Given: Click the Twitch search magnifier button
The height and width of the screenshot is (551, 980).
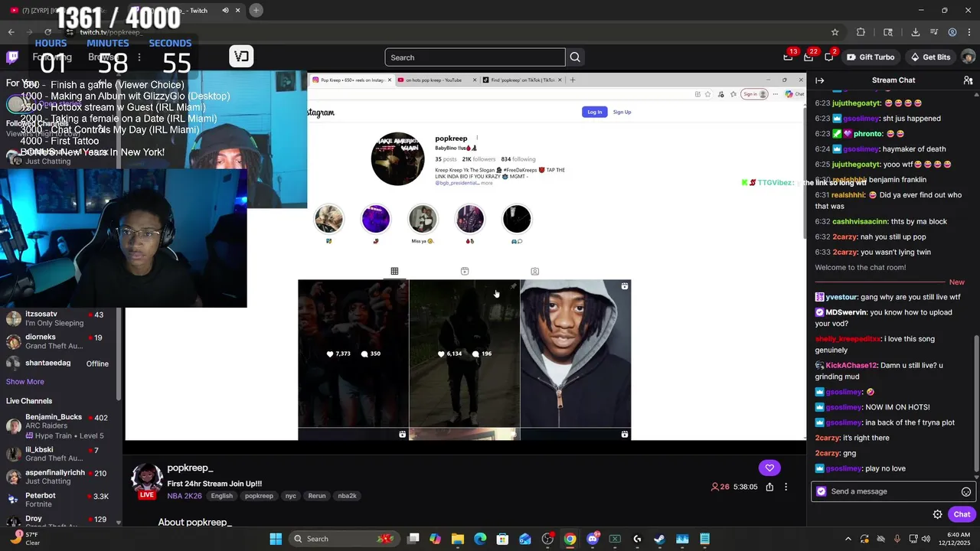Looking at the screenshot, I should point(575,57).
